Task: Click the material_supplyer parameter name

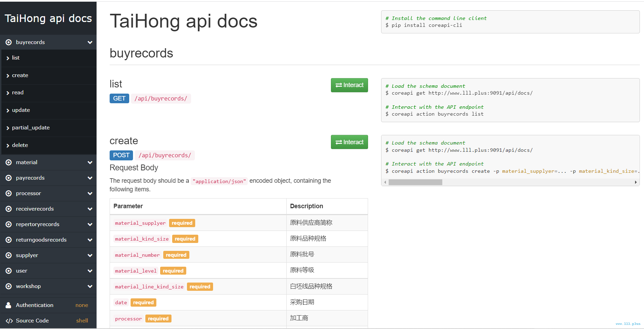Action: click(140, 223)
